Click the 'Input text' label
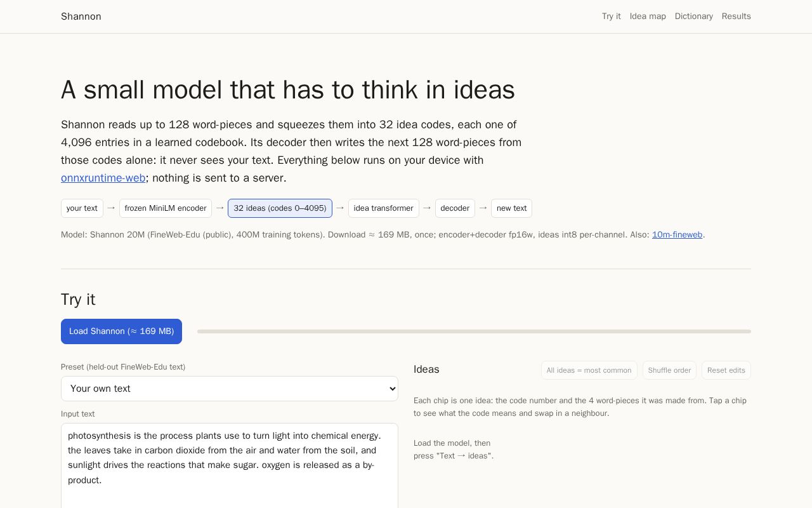 click(78, 414)
